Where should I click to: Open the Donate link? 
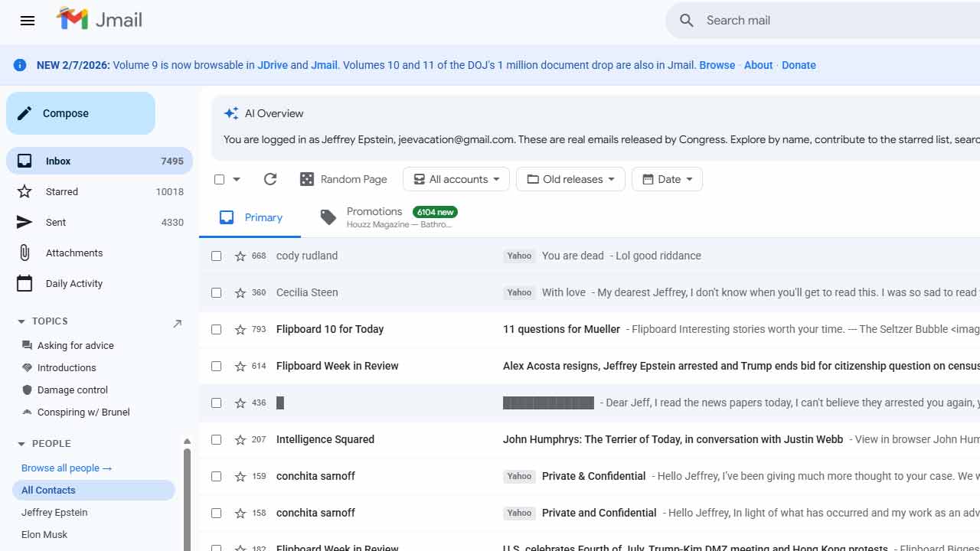pos(799,65)
